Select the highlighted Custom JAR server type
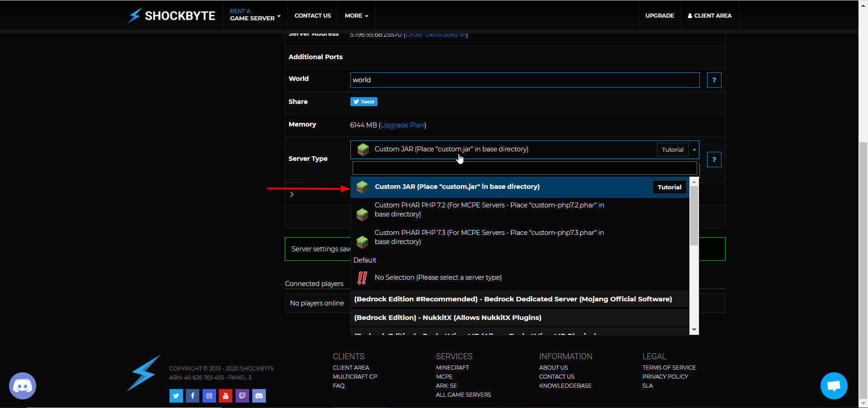Screen dimensions: 868x408 click(520, 187)
